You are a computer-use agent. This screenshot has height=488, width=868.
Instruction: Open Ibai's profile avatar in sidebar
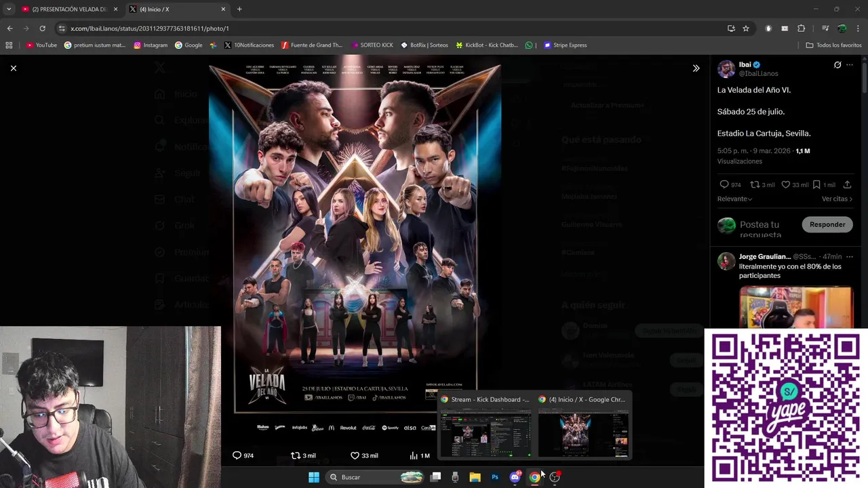(726, 68)
